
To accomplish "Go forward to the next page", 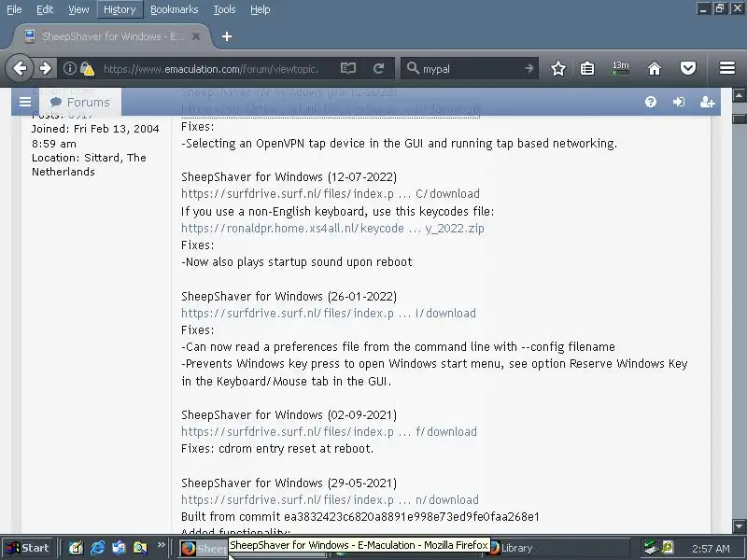I will click(x=45, y=68).
